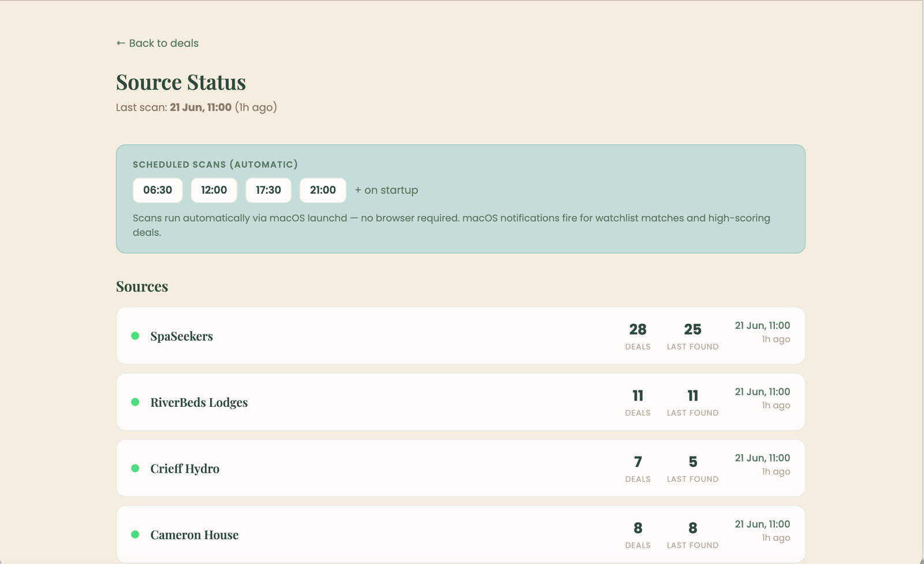Click the 12:00 scheduled scan chip
Screen dimensions: 924x564
[214, 190]
